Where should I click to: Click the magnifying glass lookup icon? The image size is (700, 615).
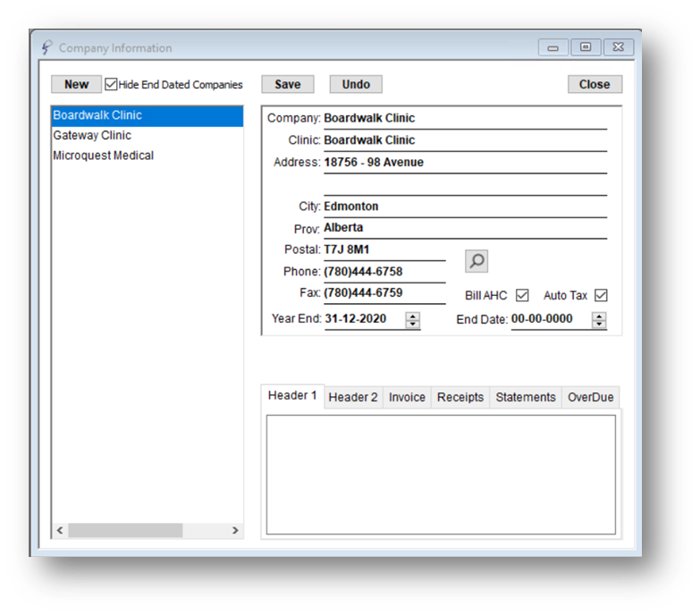[477, 261]
